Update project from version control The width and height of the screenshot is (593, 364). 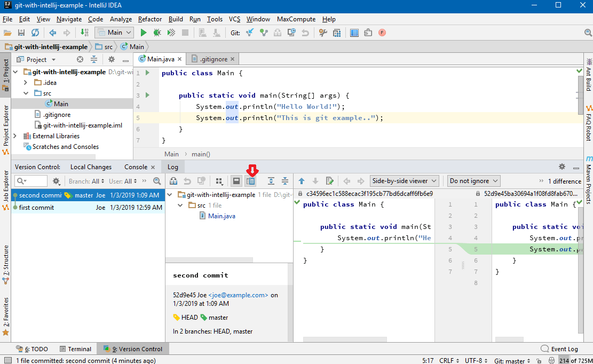(250, 32)
